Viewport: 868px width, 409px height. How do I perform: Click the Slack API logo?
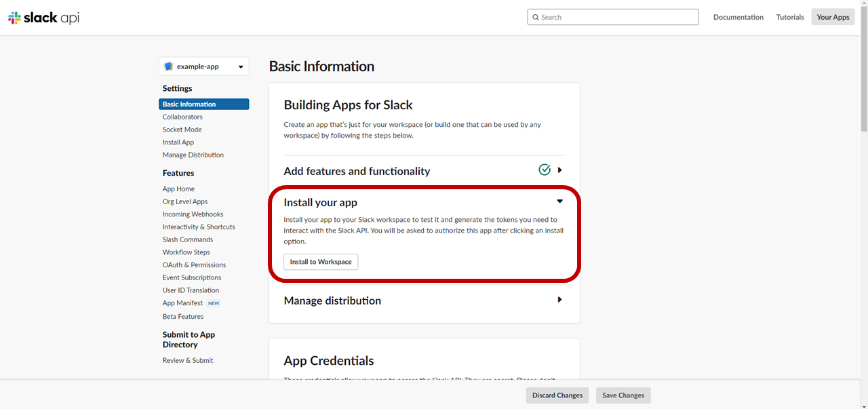coord(42,17)
